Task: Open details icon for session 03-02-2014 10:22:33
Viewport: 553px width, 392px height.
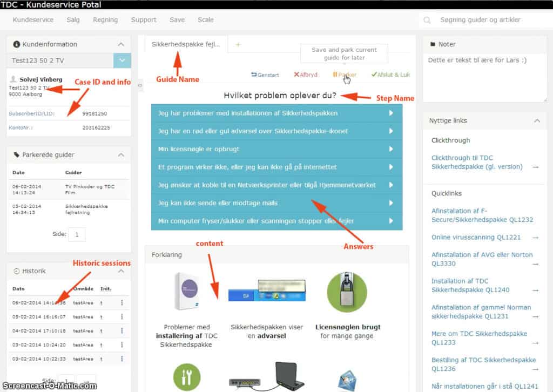Action: click(x=122, y=359)
